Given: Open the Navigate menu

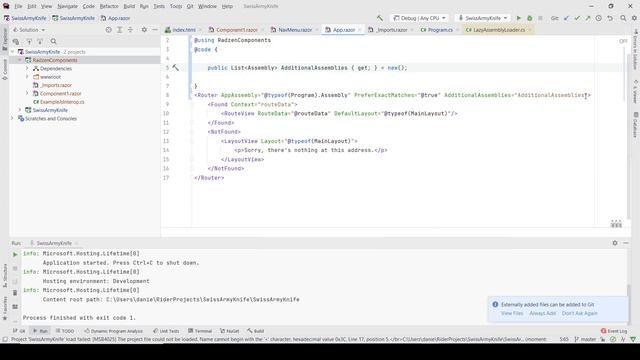Looking at the screenshot, I should tap(67, 6).
